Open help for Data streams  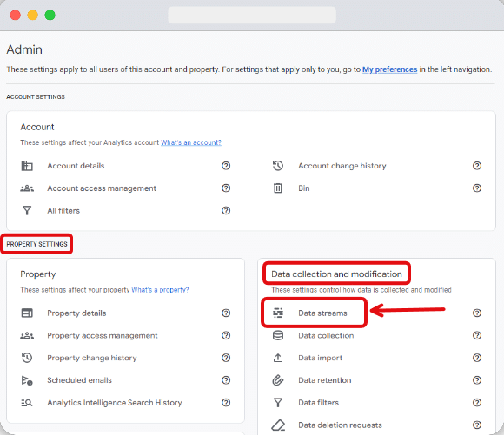point(477,313)
